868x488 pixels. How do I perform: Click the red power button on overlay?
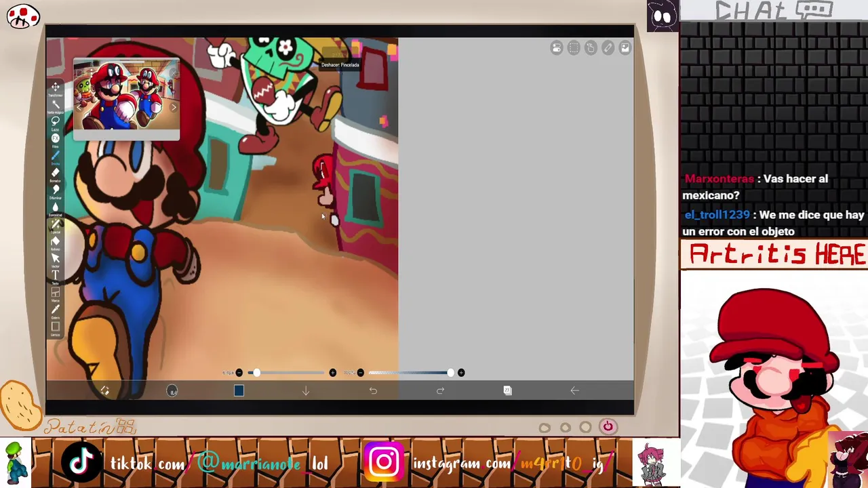tap(608, 426)
